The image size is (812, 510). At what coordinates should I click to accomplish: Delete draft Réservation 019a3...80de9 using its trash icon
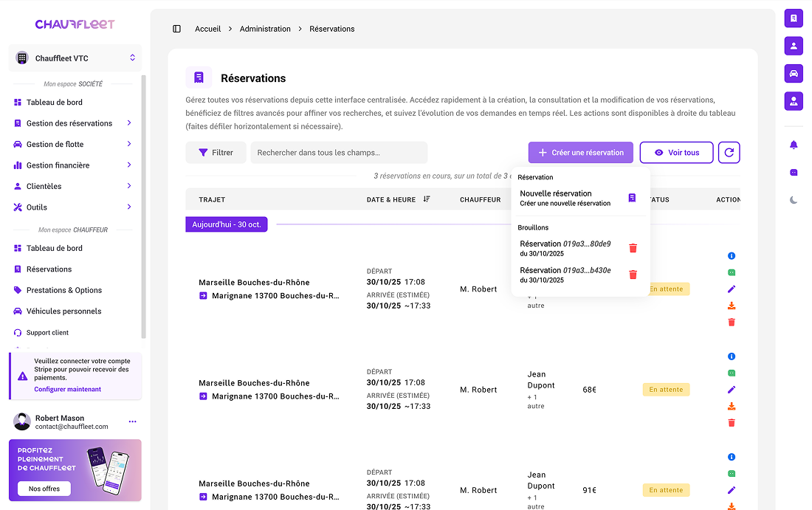(x=633, y=248)
